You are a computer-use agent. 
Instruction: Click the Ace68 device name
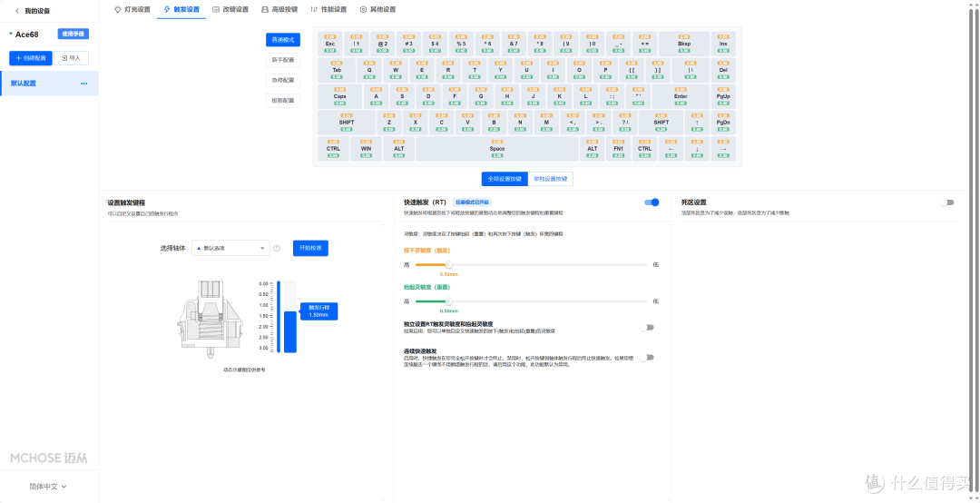tap(27, 35)
